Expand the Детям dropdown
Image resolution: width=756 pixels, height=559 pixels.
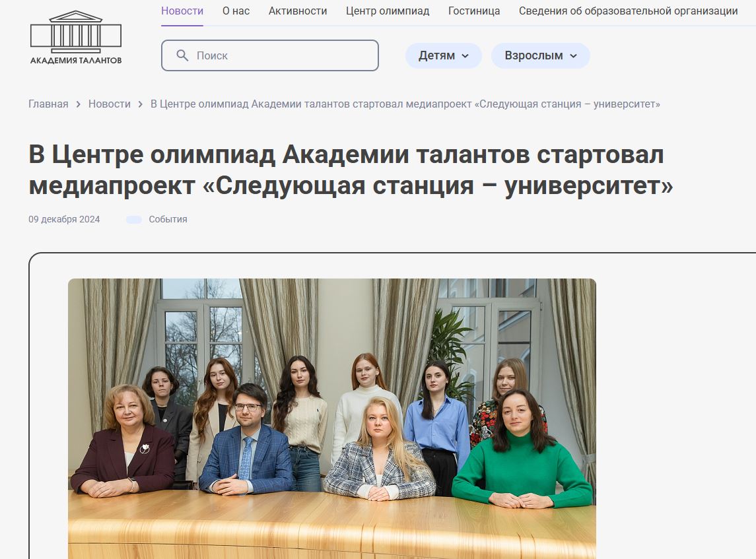444,55
